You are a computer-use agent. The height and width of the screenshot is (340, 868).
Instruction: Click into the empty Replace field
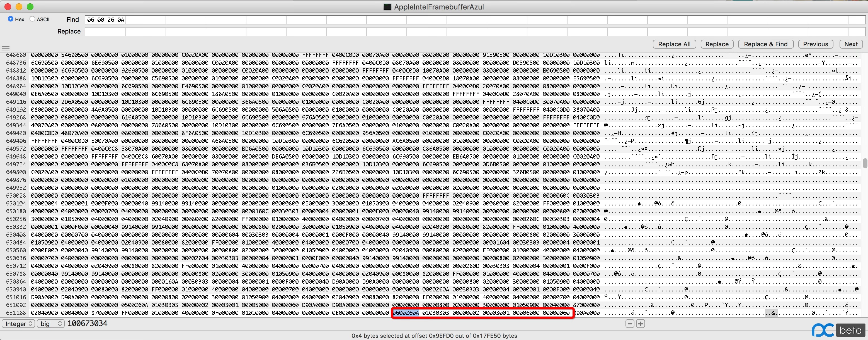475,32
